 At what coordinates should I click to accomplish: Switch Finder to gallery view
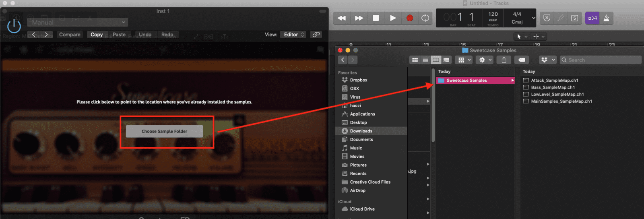[446, 60]
